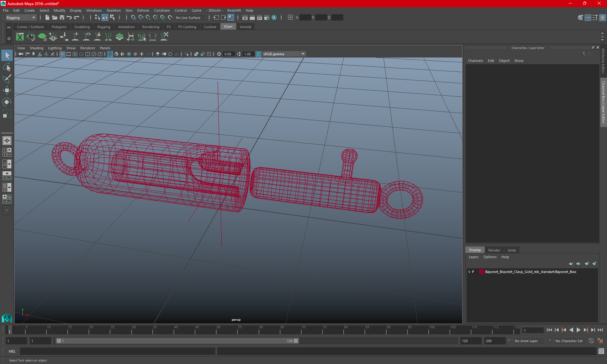Screen dimensions: 607x364
Task: Click the Undo arrow icon
Action: [69, 18]
